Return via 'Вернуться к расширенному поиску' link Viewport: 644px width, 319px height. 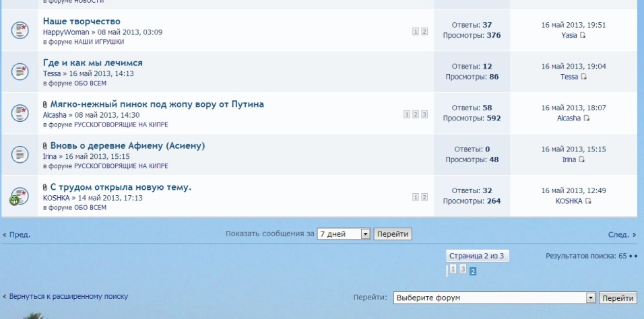click(x=68, y=296)
